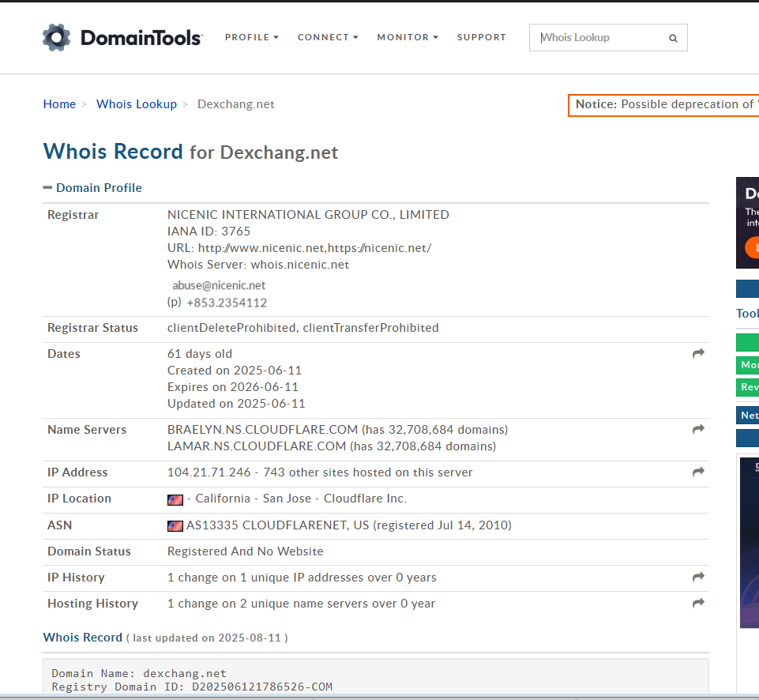
Task: Click the Hosting History row label
Action: coord(92,604)
